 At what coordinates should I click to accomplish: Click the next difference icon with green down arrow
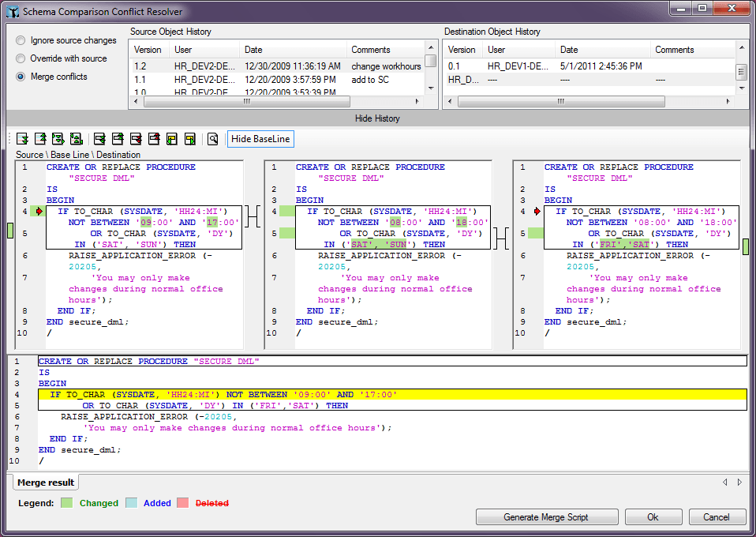tap(22, 139)
